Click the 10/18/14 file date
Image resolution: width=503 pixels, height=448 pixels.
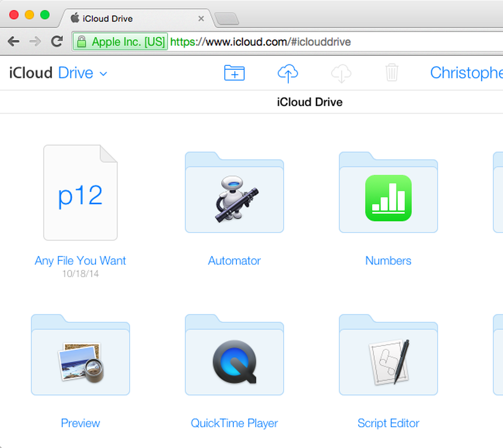coord(80,274)
